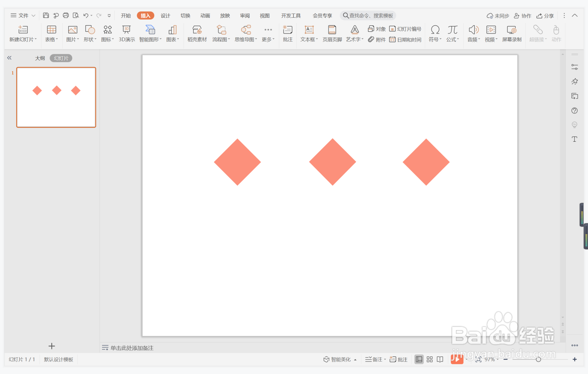
Task: Open the 文件 menu dropdown arrow
Action: tap(33, 16)
